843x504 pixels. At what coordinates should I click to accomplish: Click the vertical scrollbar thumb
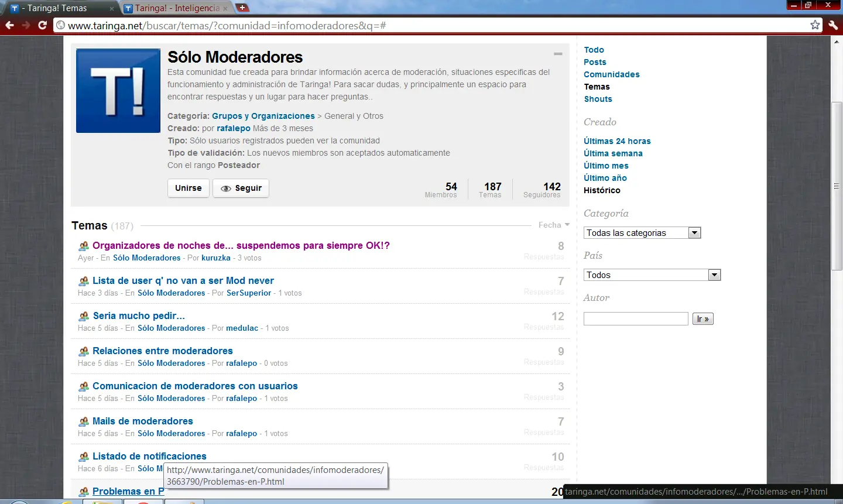point(837,186)
